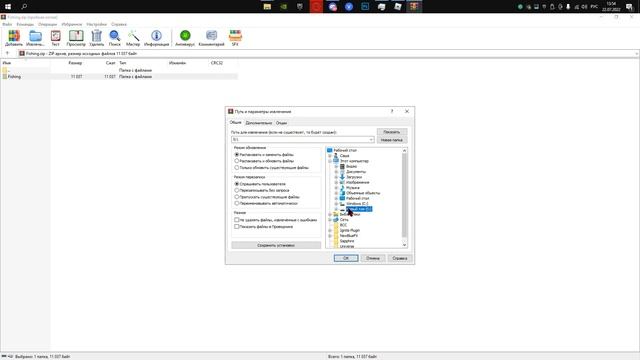
Task: Collapse the Этот компьютер tree node
Action: point(330,161)
